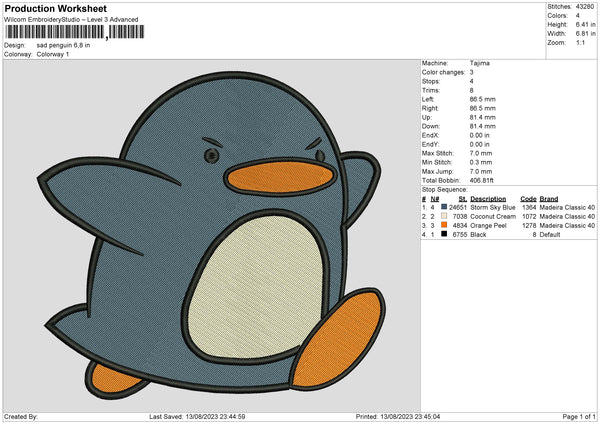600x424 pixels.
Task: Click the Width value 6.81 in
Action: tap(585, 34)
